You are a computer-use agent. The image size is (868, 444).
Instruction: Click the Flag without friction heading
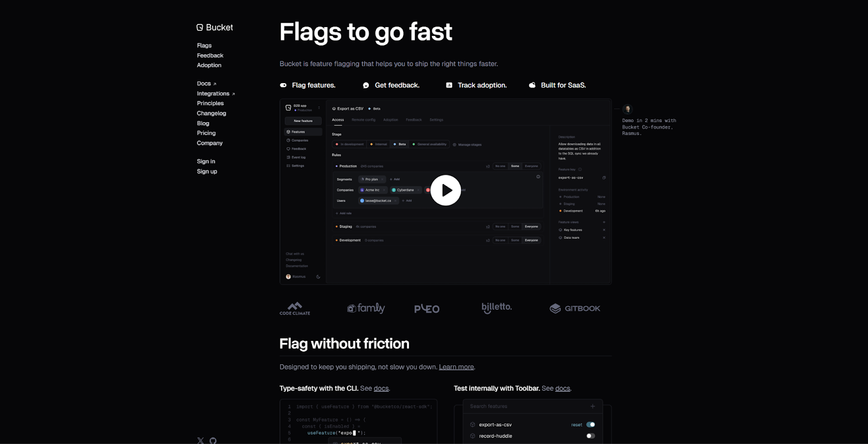344,344
